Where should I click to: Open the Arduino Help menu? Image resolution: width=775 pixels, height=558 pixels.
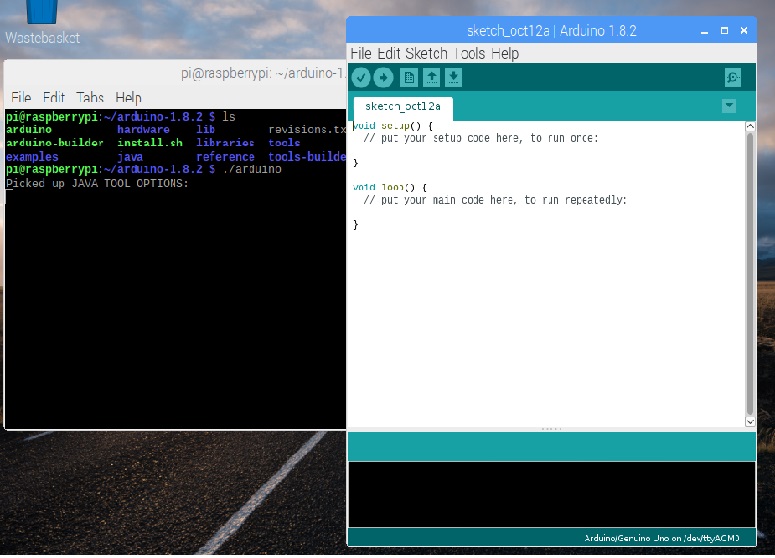coord(505,53)
